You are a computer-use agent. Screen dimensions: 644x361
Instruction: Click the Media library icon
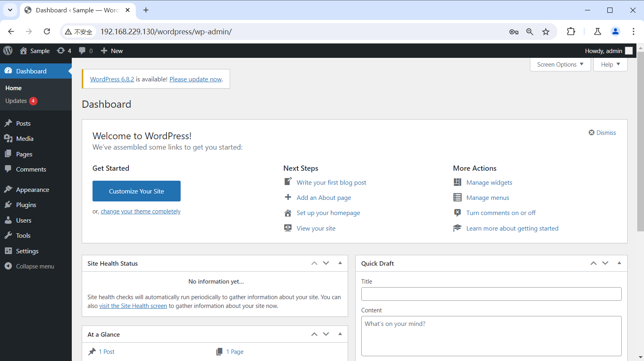pos(8,138)
